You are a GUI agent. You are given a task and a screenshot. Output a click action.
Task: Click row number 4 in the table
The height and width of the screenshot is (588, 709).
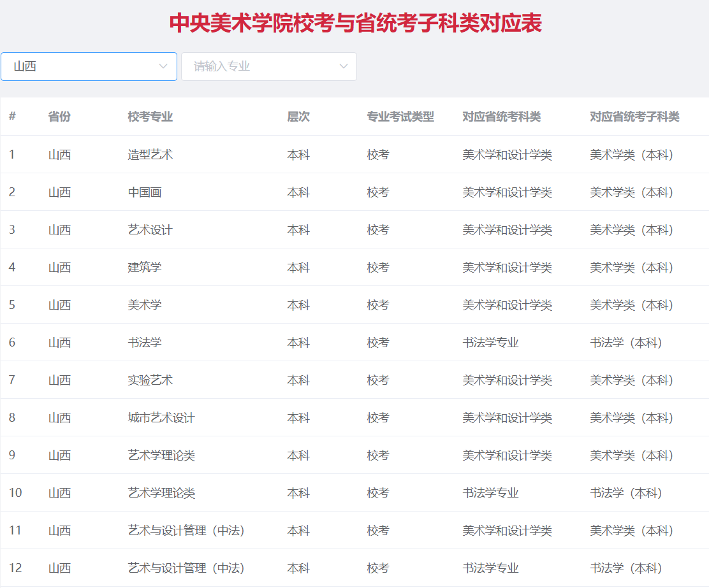point(11,267)
